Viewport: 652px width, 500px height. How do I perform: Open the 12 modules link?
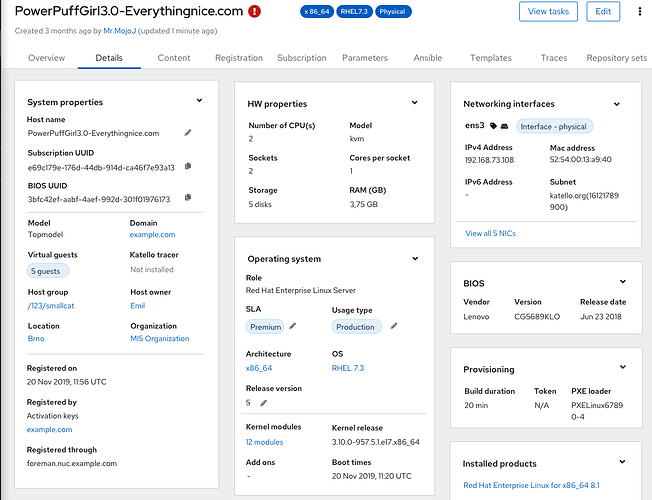tap(264, 442)
